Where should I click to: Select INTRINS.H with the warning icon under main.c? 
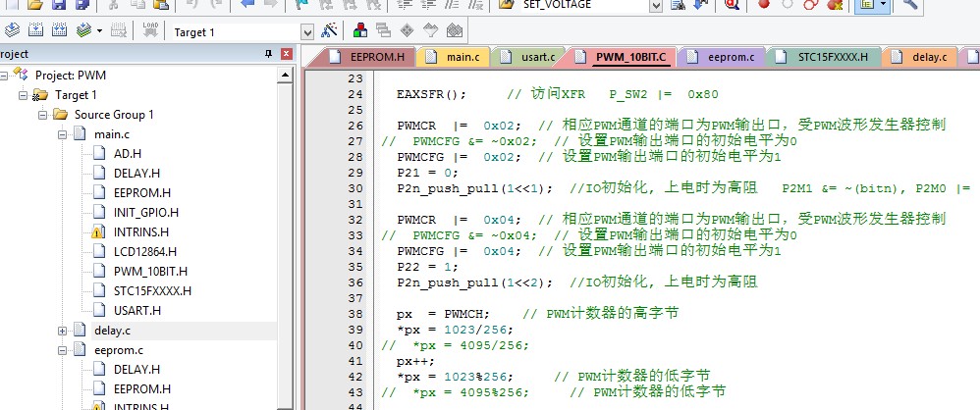click(141, 232)
